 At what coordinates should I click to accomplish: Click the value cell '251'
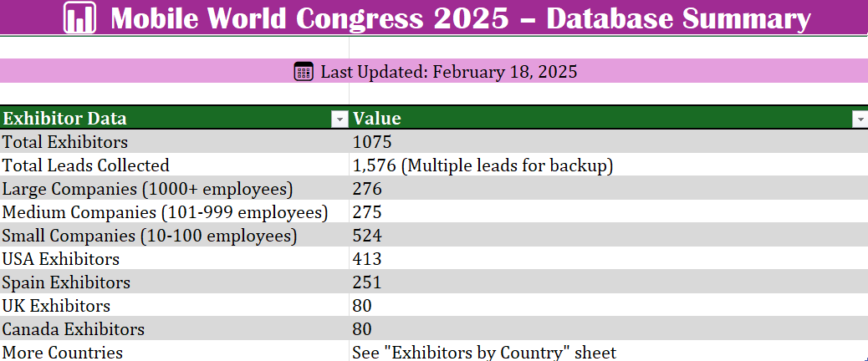click(609, 282)
